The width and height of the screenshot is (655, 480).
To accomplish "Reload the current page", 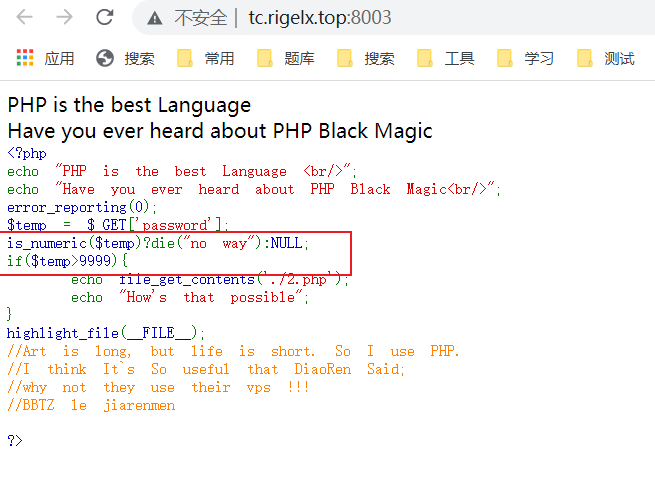I will tap(104, 17).
